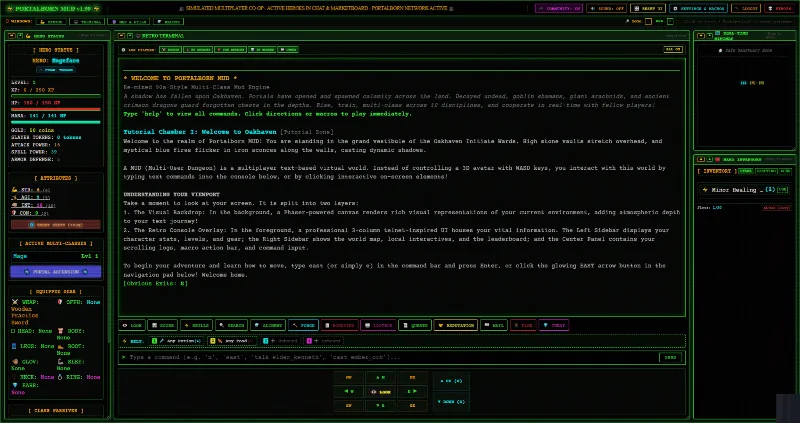
Task: Toggle the Map window visibility
Action: [129, 21]
